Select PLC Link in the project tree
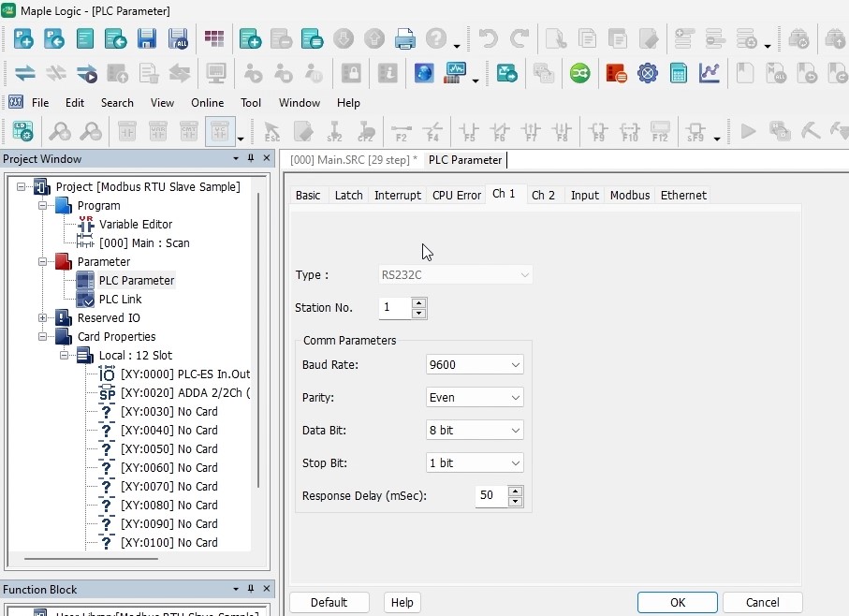 click(120, 300)
